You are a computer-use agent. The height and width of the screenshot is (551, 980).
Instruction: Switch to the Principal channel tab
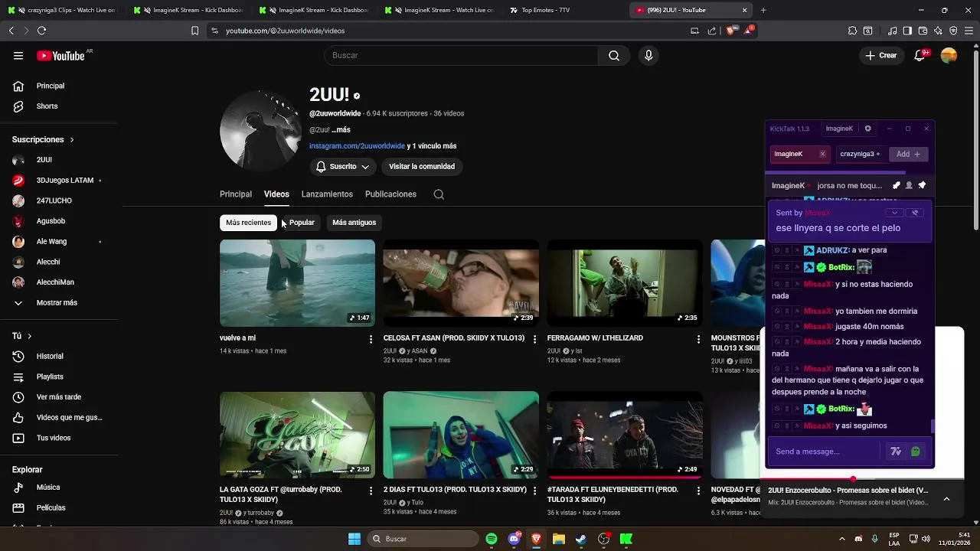236,194
